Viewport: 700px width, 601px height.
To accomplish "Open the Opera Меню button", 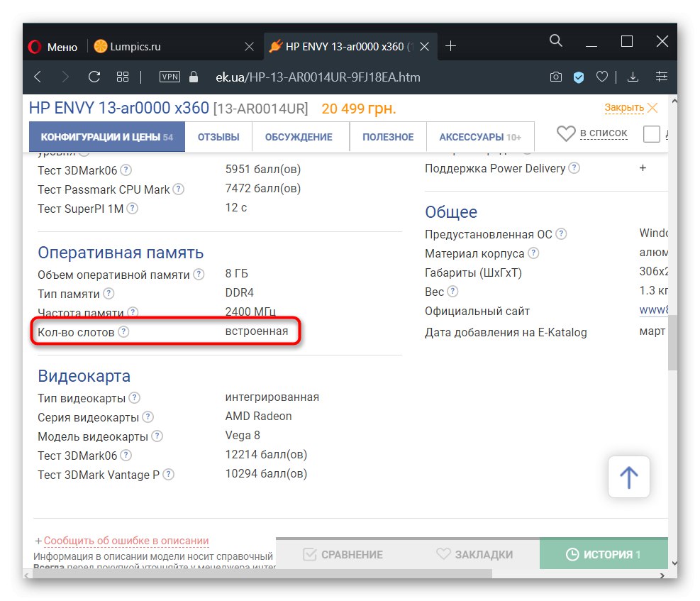I will 53,47.
